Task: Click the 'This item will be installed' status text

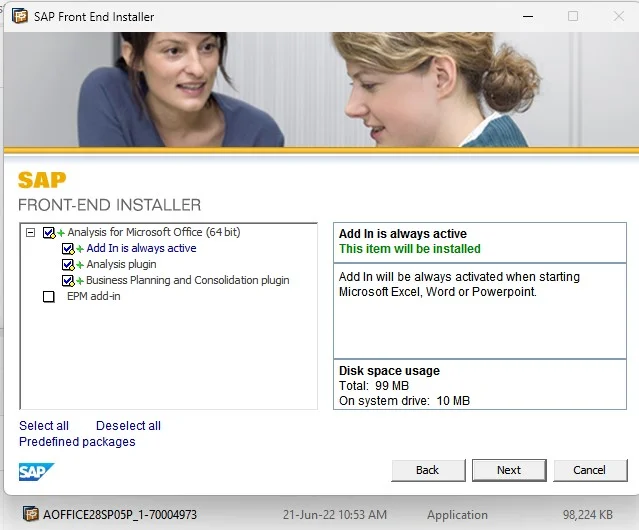Action: (x=410, y=249)
